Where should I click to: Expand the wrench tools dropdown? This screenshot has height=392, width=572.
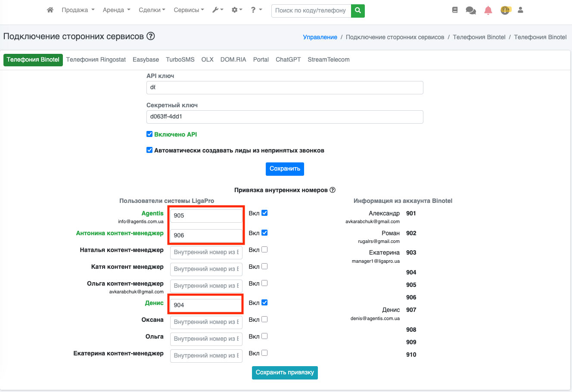tap(218, 10)
